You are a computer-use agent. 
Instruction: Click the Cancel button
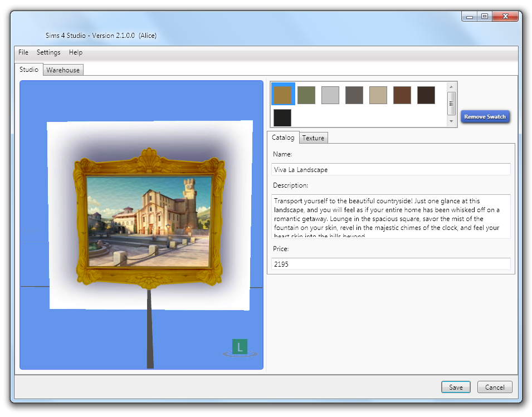pyautogui.click(x=495, y=387)
